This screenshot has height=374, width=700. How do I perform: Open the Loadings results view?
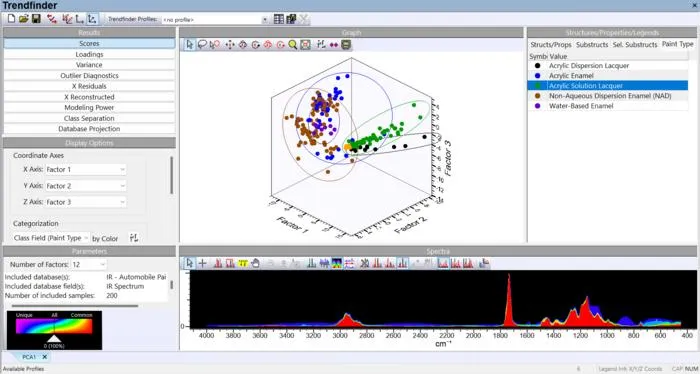tap(89, 54)
